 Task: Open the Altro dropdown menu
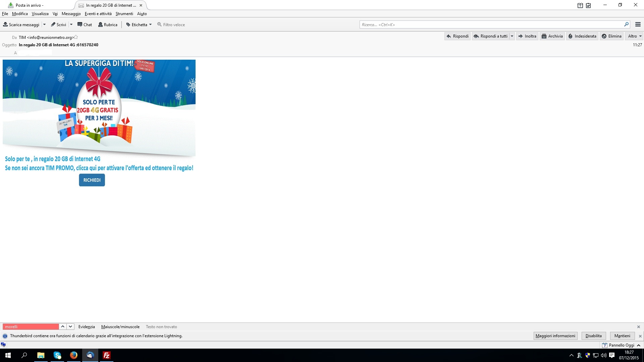pyautogui.click(x=635, y=36)
